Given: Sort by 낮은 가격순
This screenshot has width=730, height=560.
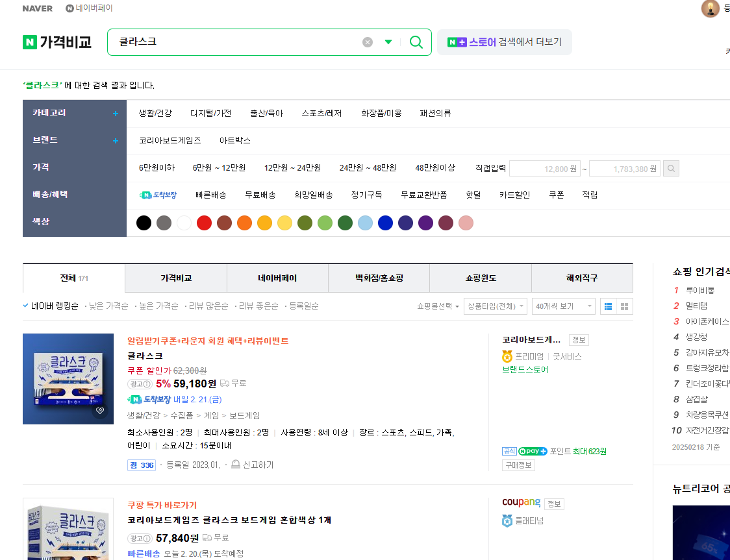Looking at the screenshot, I should 108,306.
